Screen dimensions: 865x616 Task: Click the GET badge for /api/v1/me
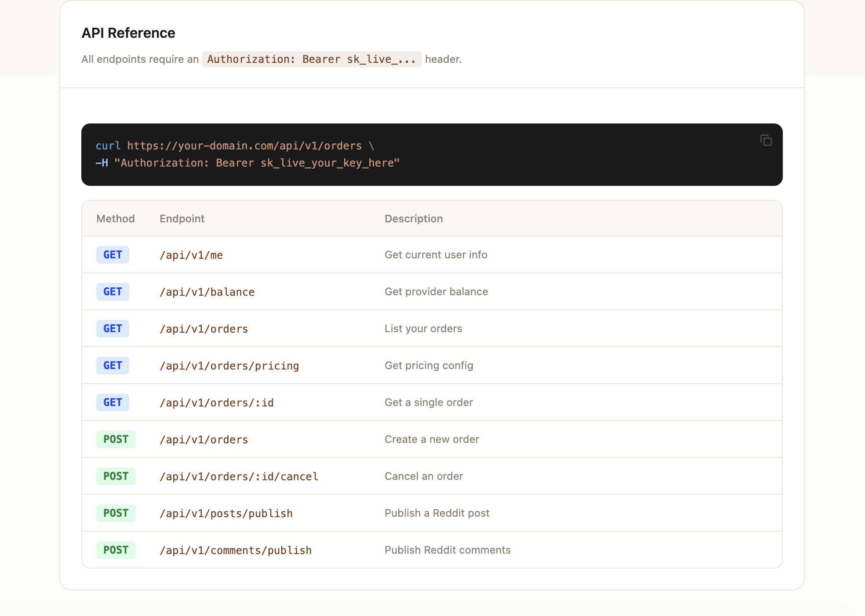coord(113,255)
